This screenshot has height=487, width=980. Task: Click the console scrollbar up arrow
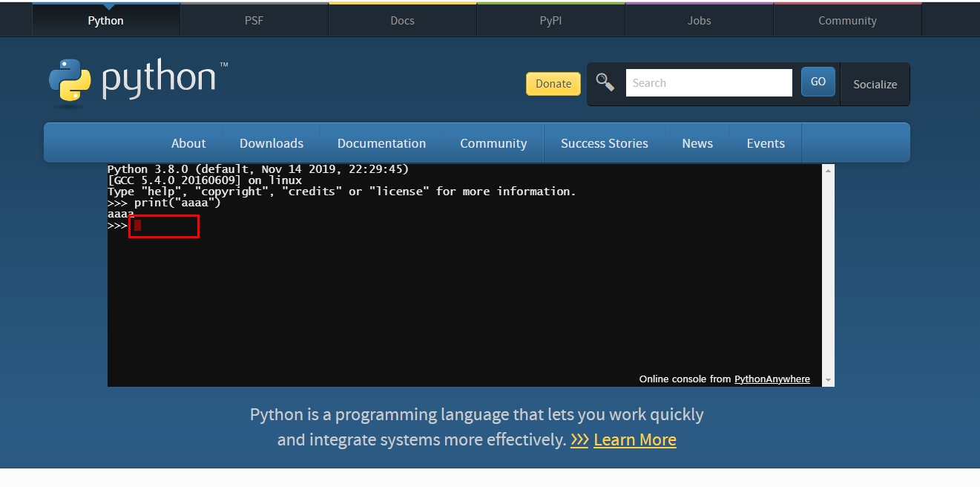tap(829, 171)
